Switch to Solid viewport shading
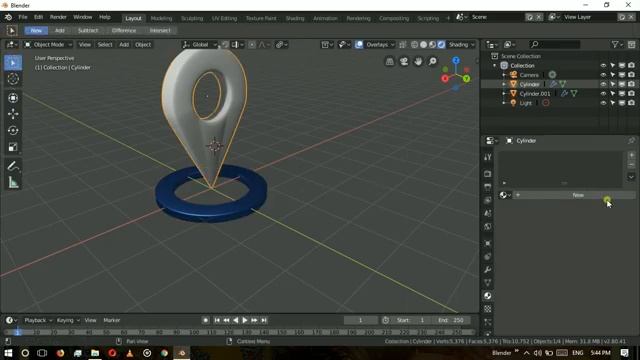 click(423, 45)
